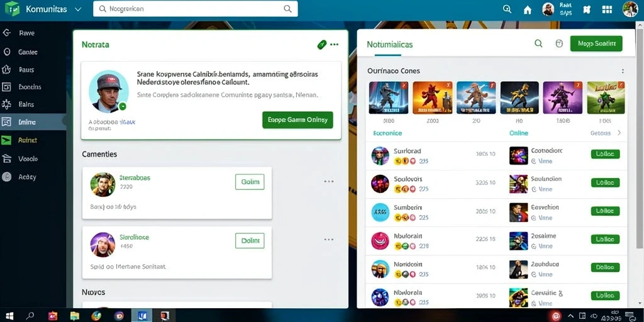Click the Esppe Game Onliny button

point(297,120)
